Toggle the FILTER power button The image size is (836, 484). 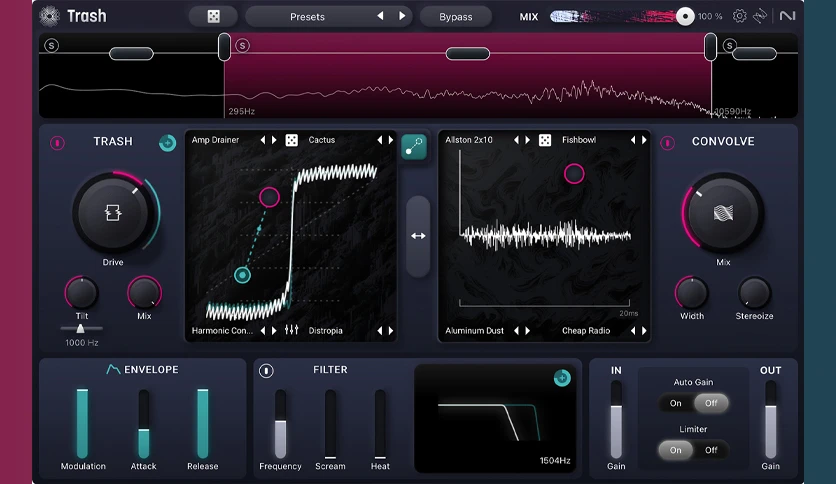coord(266,370)
